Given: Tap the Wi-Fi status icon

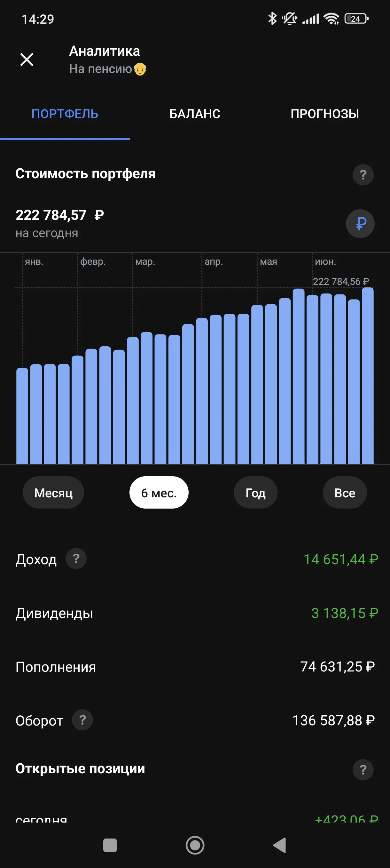Looking at the screenshot, I should click(x=331, y=19).
